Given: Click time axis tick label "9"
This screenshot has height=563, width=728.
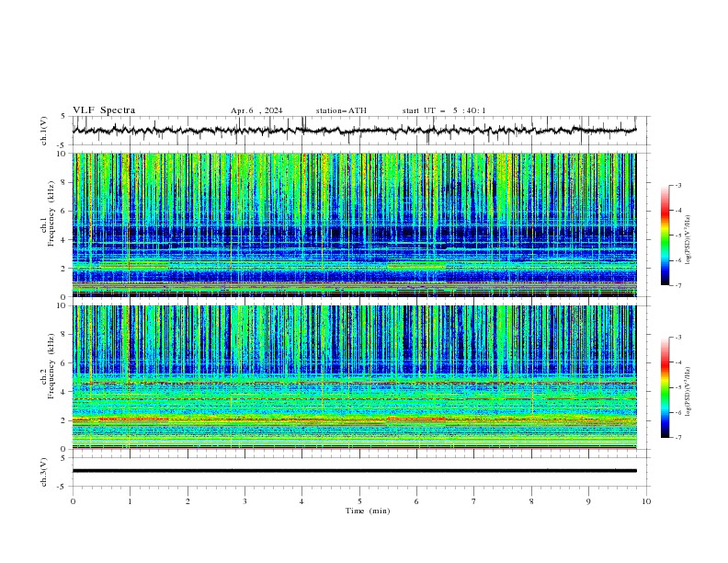Looking at the screenshot, I should (588, 501).
